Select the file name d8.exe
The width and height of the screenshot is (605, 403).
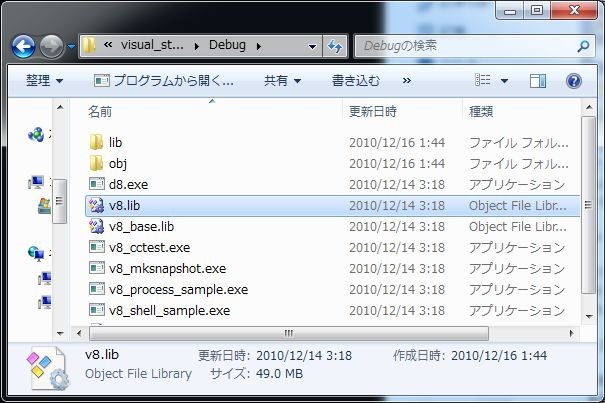(128, 185)
